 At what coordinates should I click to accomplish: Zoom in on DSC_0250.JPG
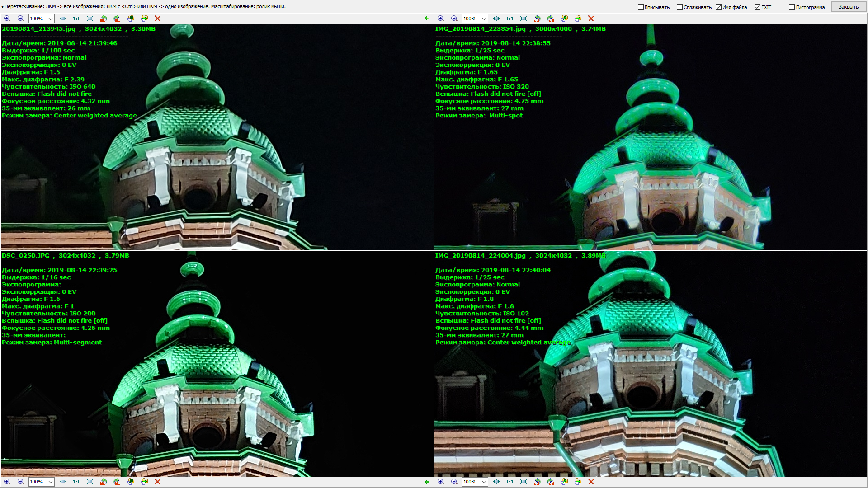(7, 482)
